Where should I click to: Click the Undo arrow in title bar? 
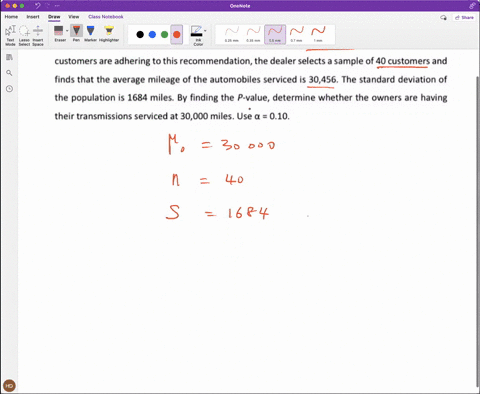pos(37,6)
